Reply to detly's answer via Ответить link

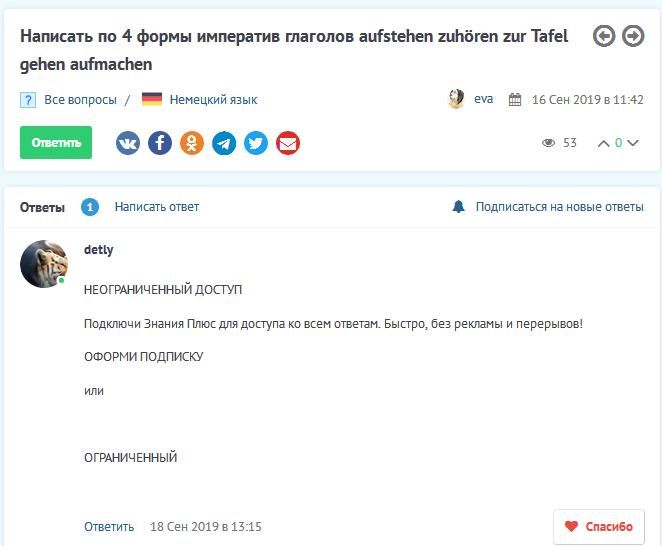[109, 526]
